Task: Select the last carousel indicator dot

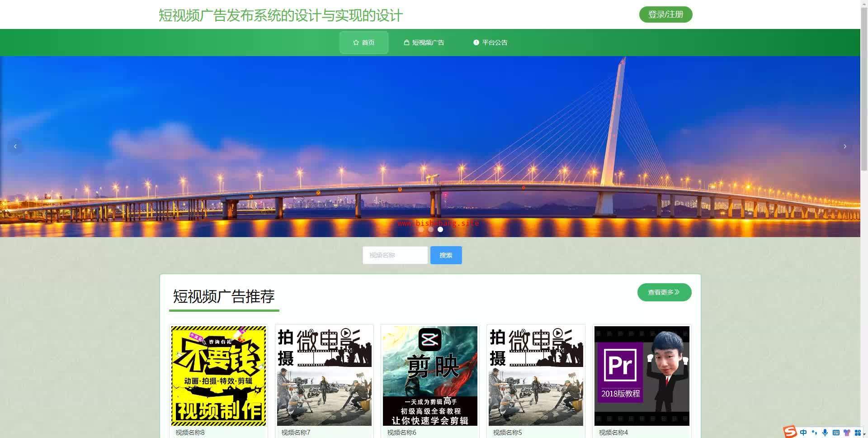Action: point(440,229)
